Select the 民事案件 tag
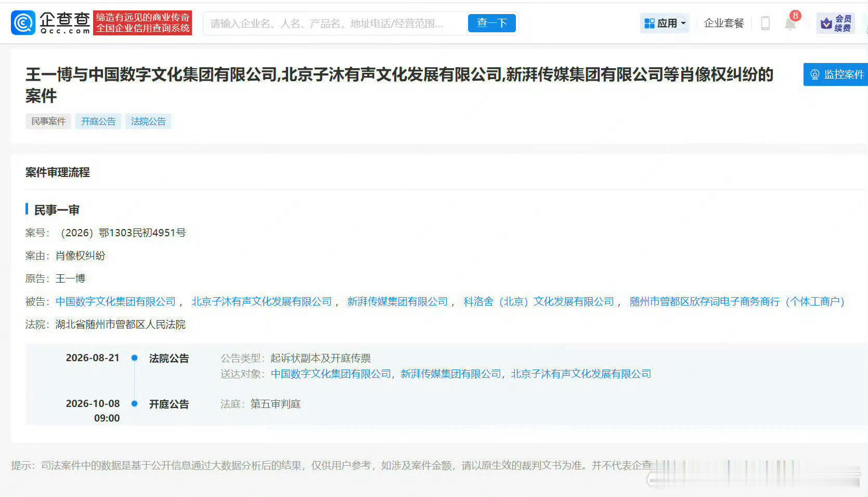This screenshot has width=868, height=497. [x=48, y=121]
